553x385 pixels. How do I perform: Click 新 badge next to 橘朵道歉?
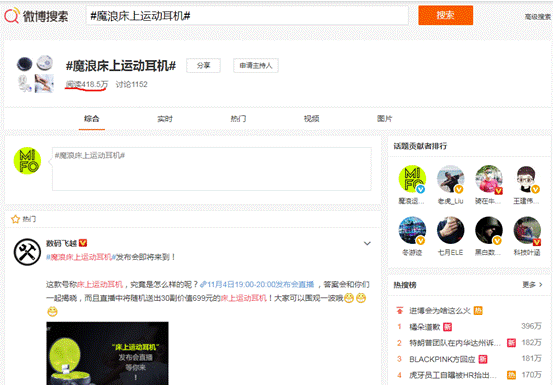tap(448, 327)
